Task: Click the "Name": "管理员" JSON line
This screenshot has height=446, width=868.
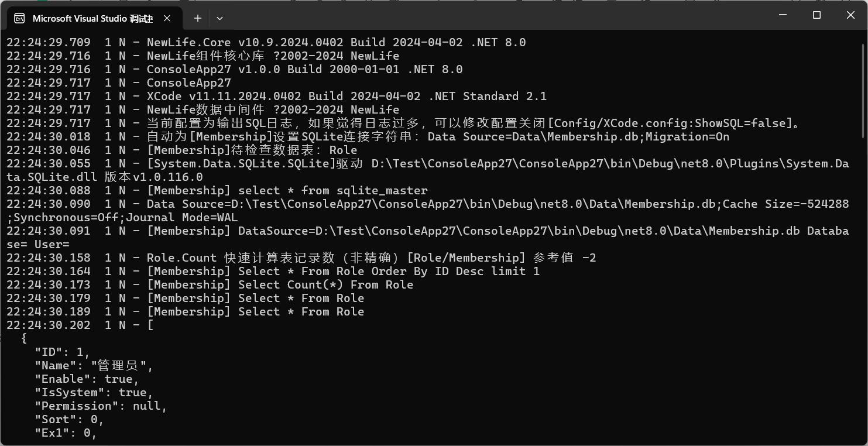Action: 94,365
